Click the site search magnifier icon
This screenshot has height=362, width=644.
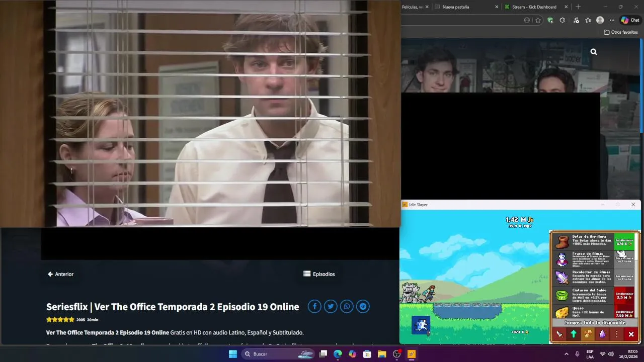pyautogui.click(x=594, y=52)
